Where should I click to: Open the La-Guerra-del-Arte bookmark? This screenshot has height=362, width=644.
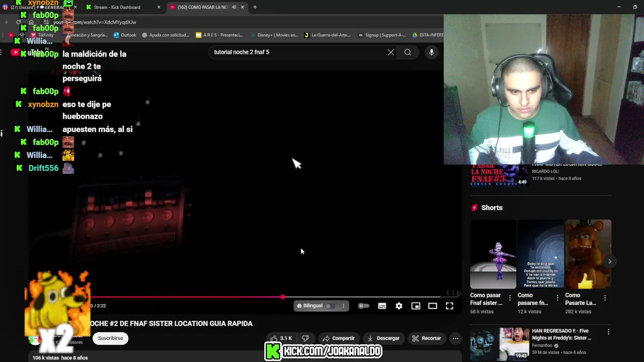tap(327, 35)
